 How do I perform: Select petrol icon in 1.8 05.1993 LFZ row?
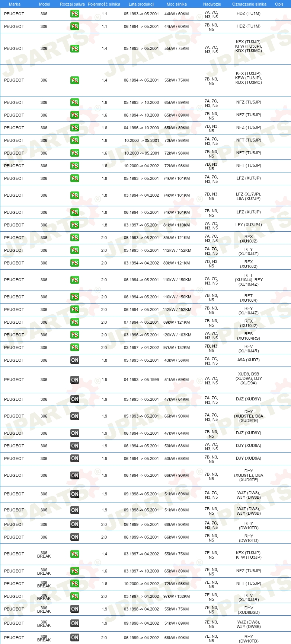(75, 178)
